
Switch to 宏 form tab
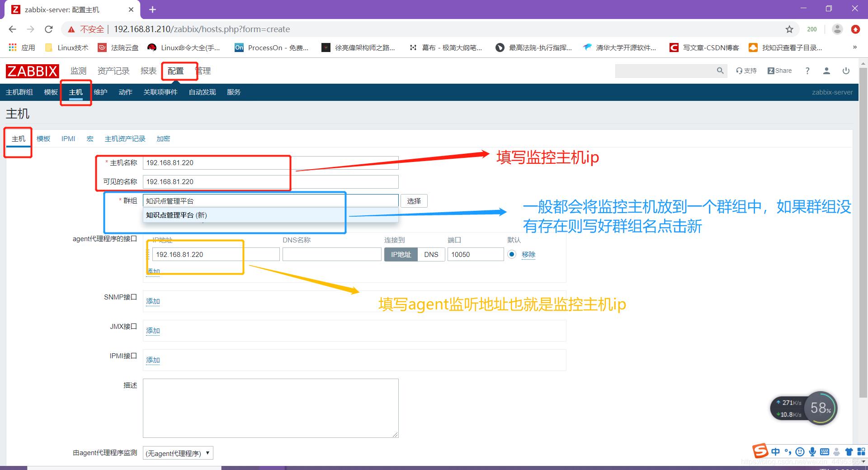pyautogui.click(x=90, y=139)
